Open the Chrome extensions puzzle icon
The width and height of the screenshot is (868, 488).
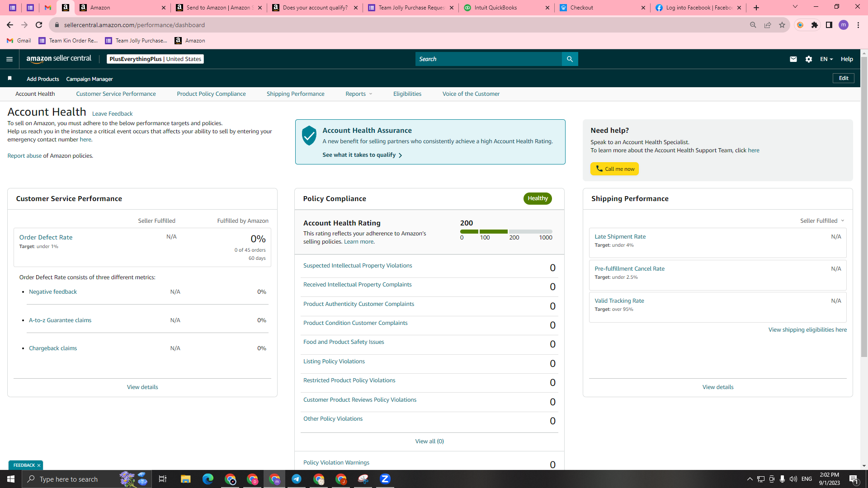815,25
